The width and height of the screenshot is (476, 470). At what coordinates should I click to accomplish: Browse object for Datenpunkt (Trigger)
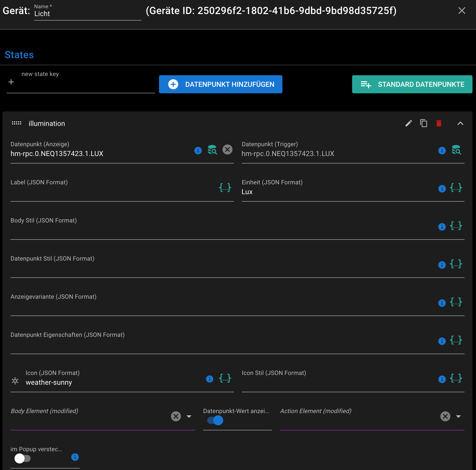(456, 150)
